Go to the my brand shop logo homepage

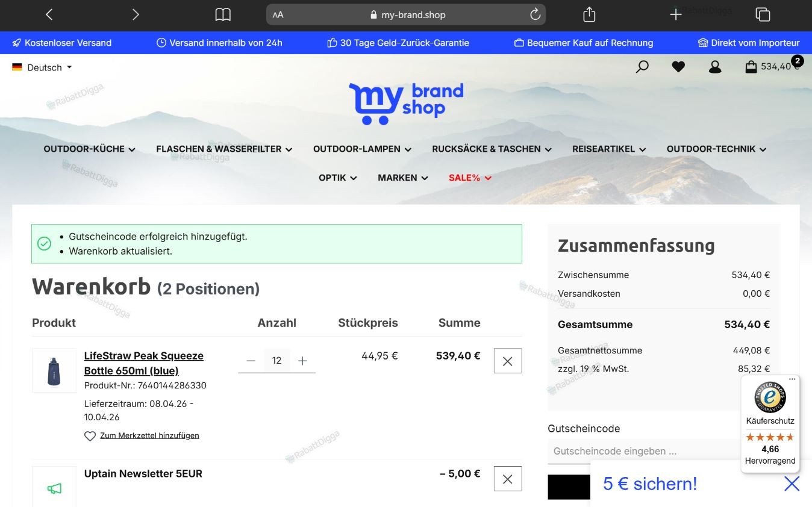(406, 104)
